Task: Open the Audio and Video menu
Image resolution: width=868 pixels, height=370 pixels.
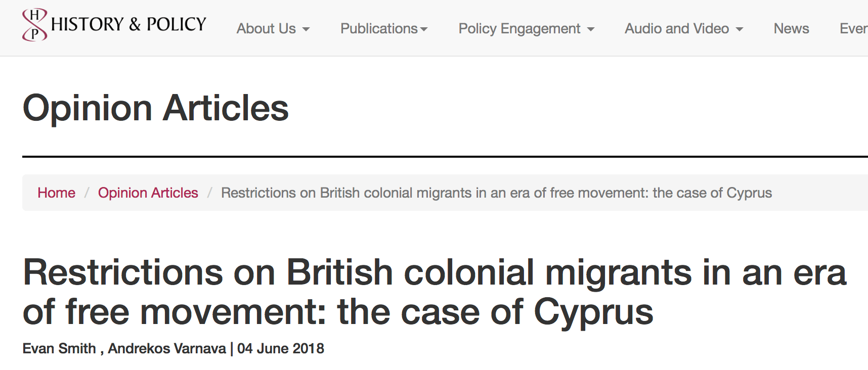Action: 677,29
